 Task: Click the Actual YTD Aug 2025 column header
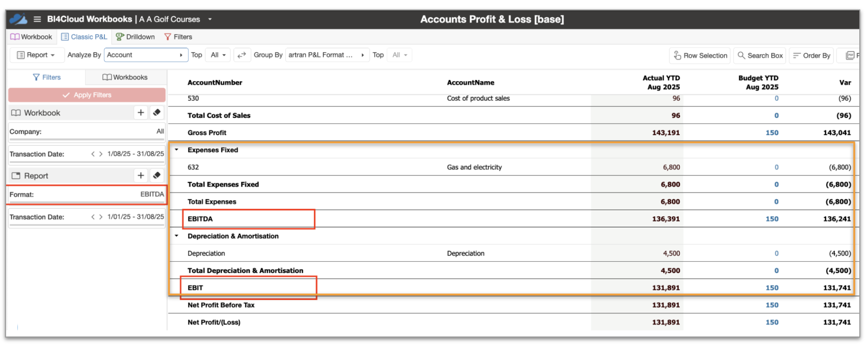pyautogui.click(x=661, y=82)
